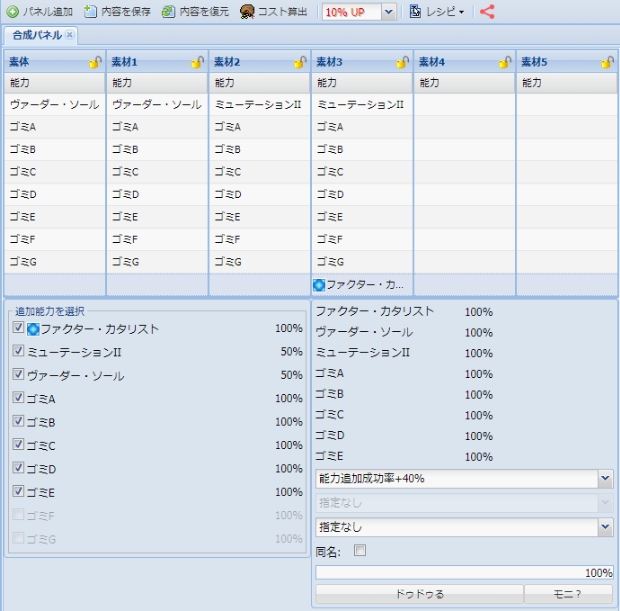Expand the 能力追加成功率+40% dropdown
Screen dimensions: 620x611
(604, 479)
